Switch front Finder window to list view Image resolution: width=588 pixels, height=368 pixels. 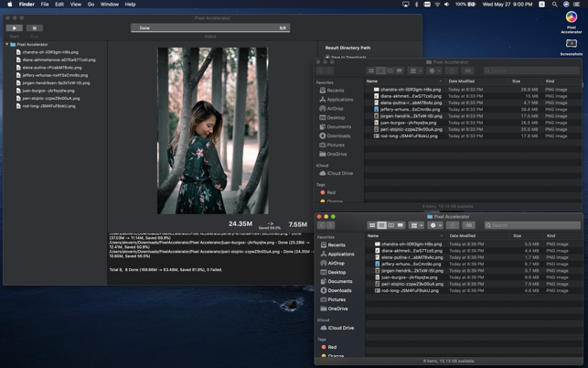click(x=381, y=225)
